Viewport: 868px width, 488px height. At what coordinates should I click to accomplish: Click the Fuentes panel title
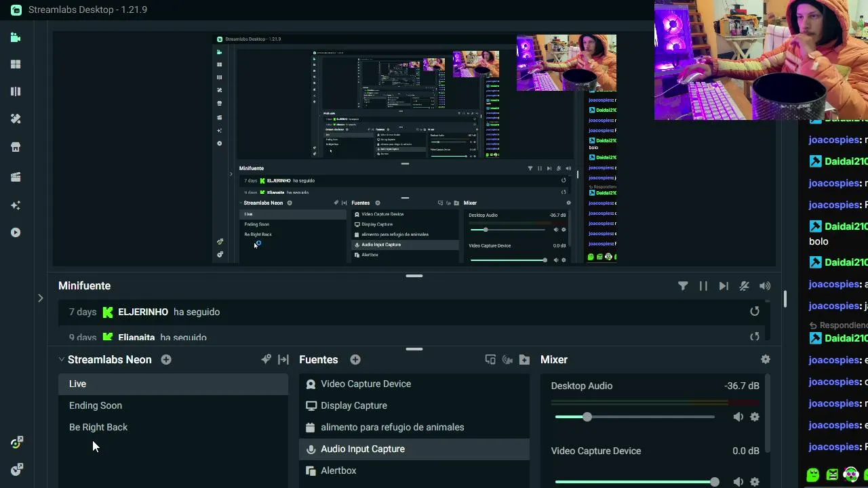pyautogui.click(x=319, y=359)
